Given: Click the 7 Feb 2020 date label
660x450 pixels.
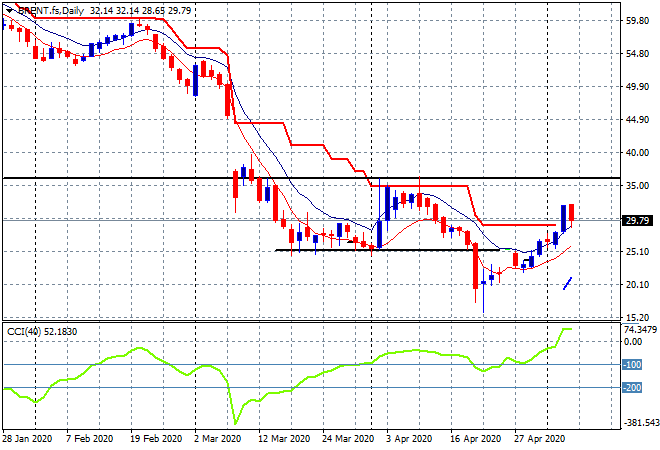Looking at the screenshot, I should tap(89, 439).
